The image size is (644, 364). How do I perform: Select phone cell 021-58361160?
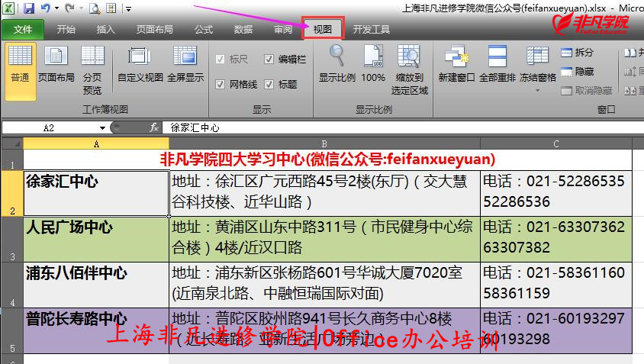556,285
